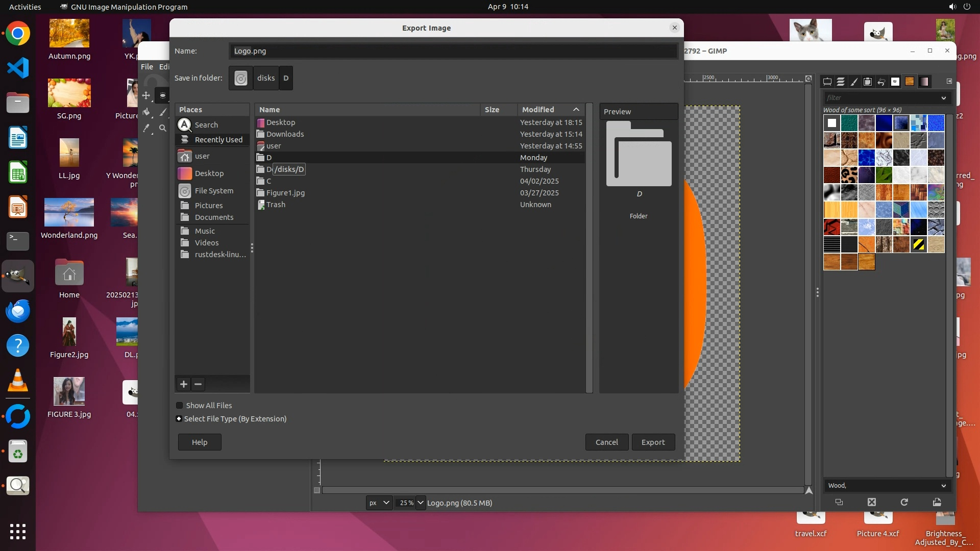Viewport: 980px width, 551px height.
Task: Open the Gradients tab icon
Action: [924, 82]
